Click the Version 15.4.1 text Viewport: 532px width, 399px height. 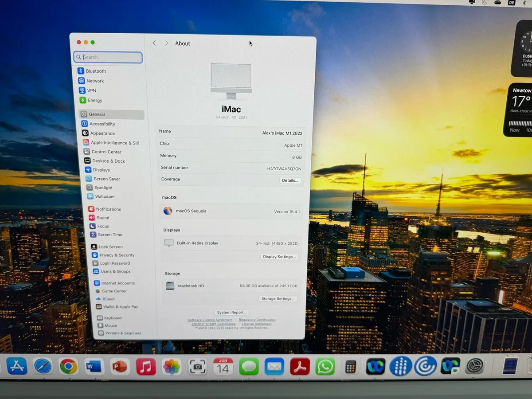[x=287, y=212]
